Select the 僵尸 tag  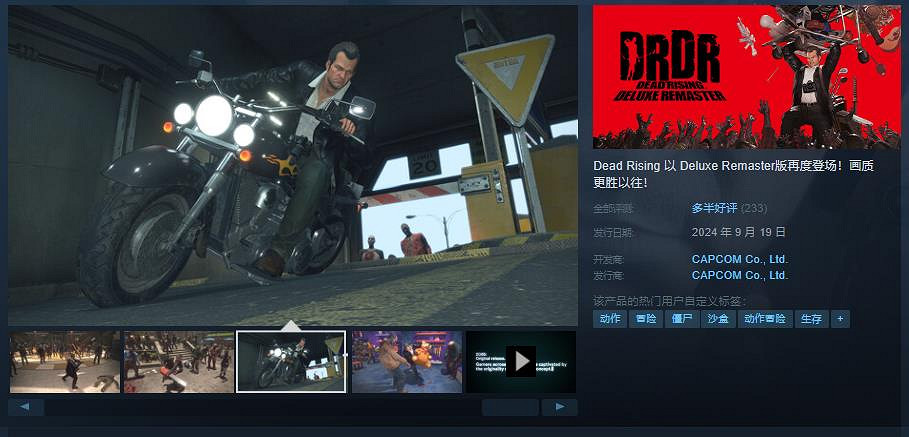[x=682, y=319]
